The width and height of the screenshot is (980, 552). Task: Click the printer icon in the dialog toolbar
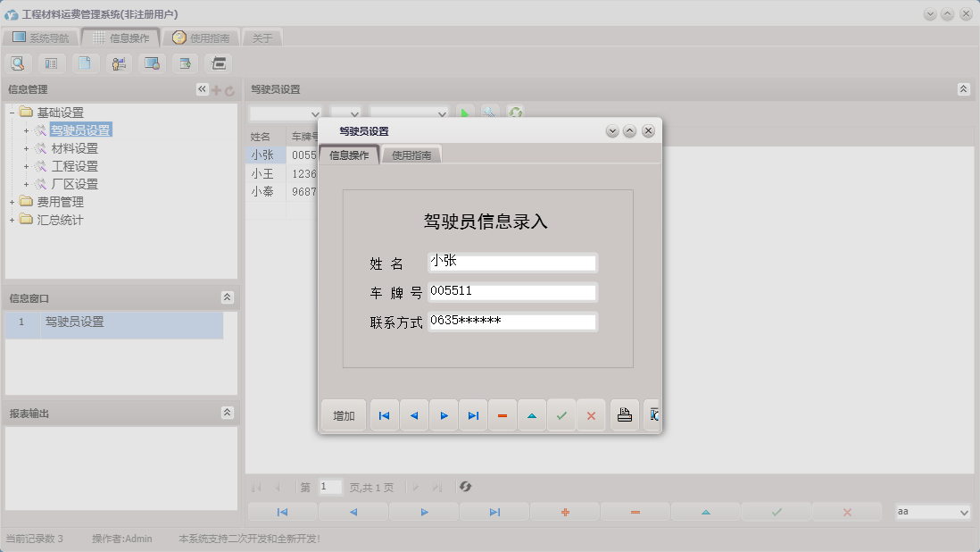pos(623,414)
